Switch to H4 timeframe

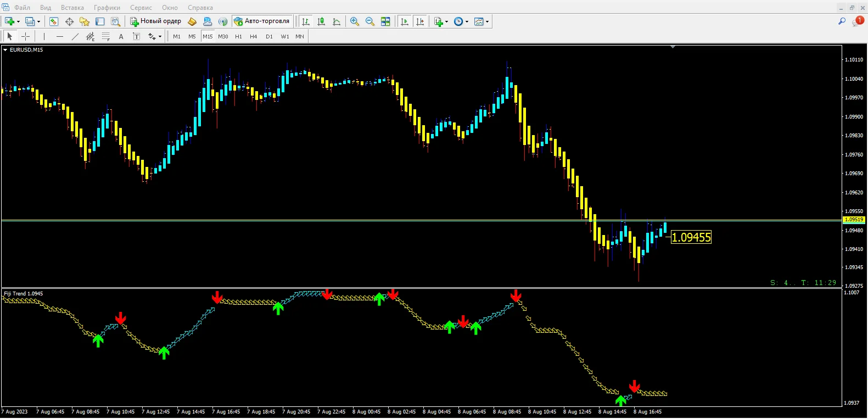(x=254, y=36)
